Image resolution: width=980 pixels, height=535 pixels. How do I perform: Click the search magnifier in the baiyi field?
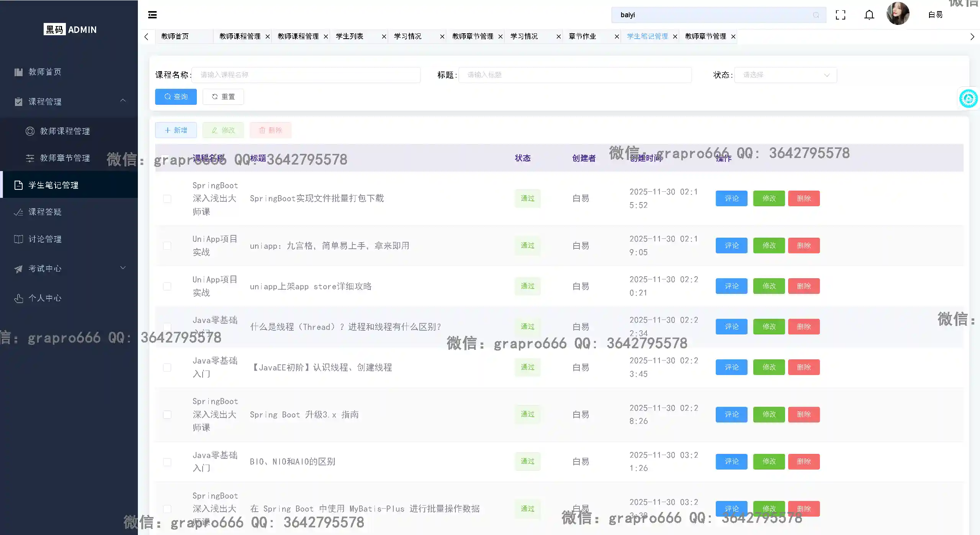[x=816, y=15]
